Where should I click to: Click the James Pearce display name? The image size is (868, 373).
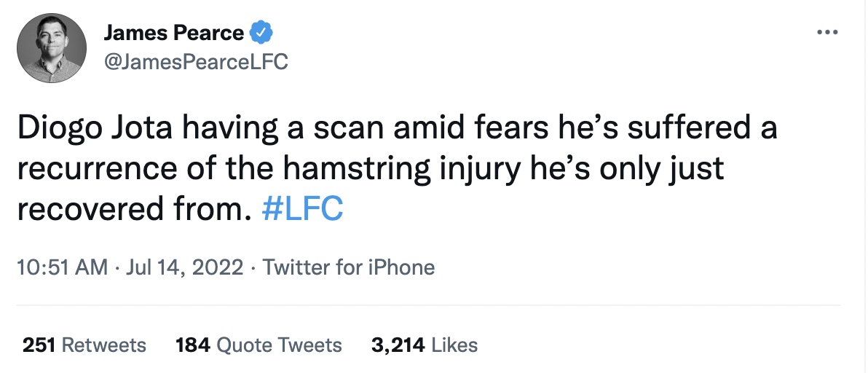click(x=173, y=33)
